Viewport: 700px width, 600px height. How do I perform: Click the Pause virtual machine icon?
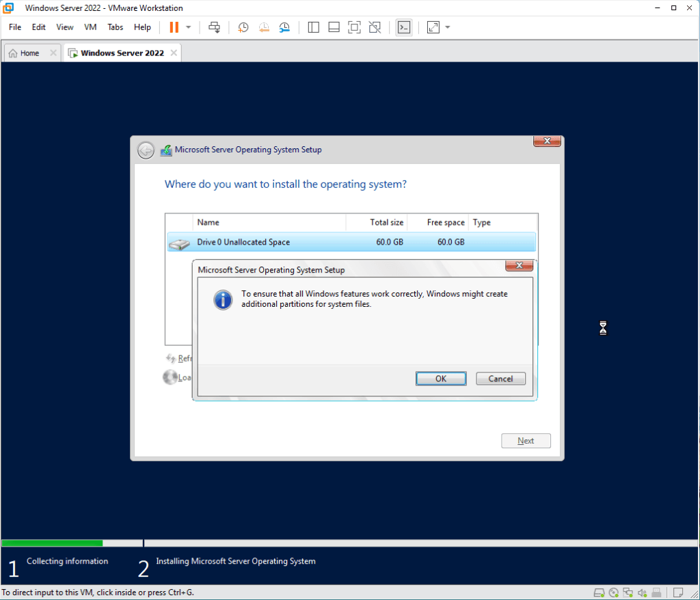[174, 27]
